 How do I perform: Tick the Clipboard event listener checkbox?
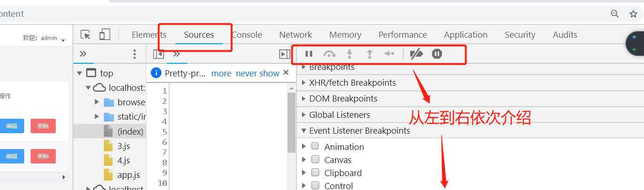[x=315, y=172]
